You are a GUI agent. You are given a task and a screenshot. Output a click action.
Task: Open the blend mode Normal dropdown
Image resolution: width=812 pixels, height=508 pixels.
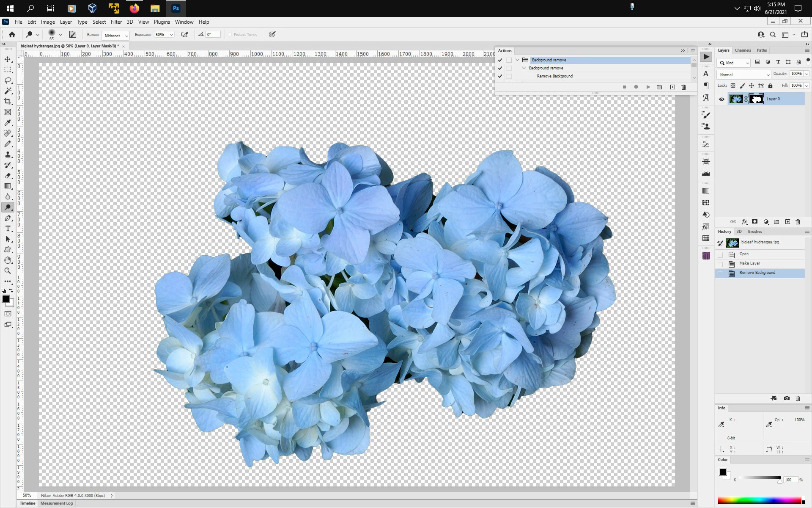[743, 75]
